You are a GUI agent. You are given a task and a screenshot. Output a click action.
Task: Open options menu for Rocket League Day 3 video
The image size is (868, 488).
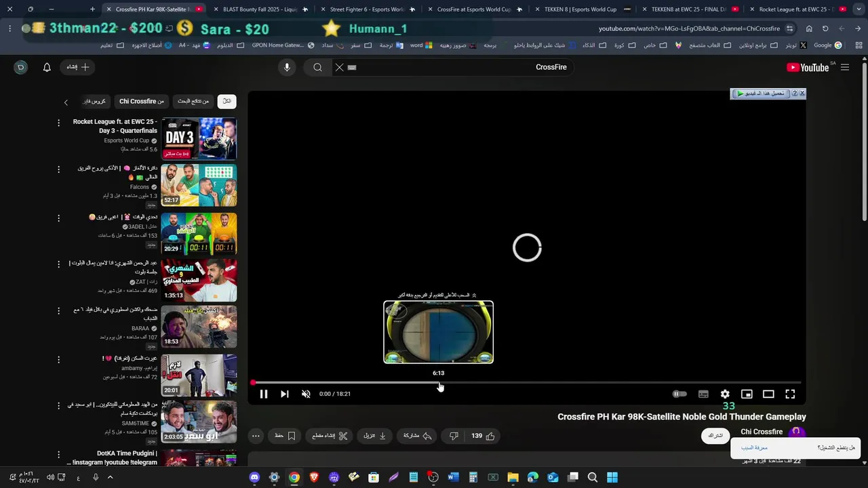pos(58,123)
